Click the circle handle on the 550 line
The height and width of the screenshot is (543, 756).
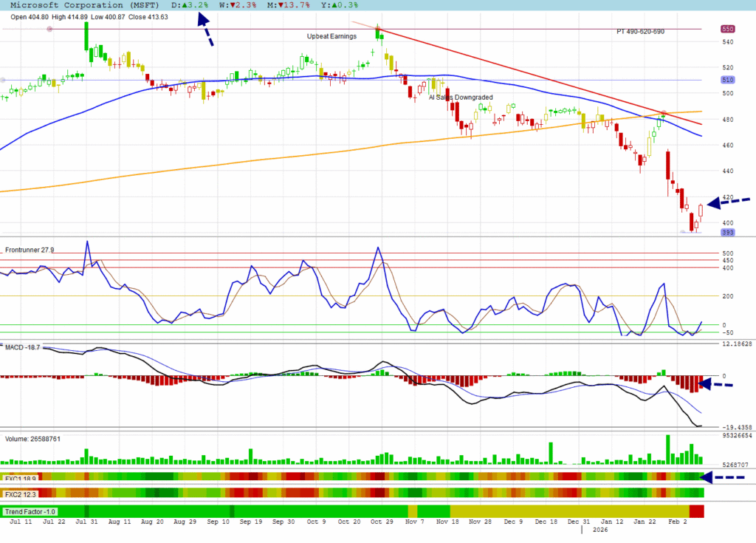point(49,29)
